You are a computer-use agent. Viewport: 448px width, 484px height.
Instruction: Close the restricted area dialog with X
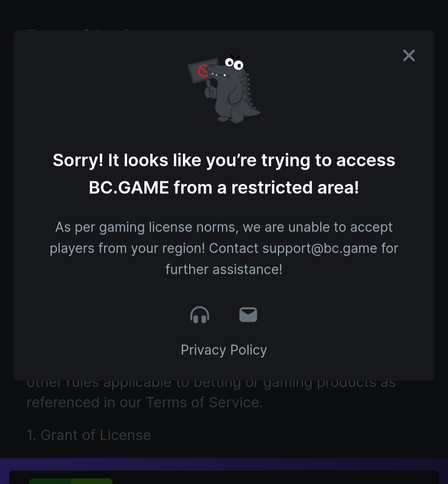point(409,56)
